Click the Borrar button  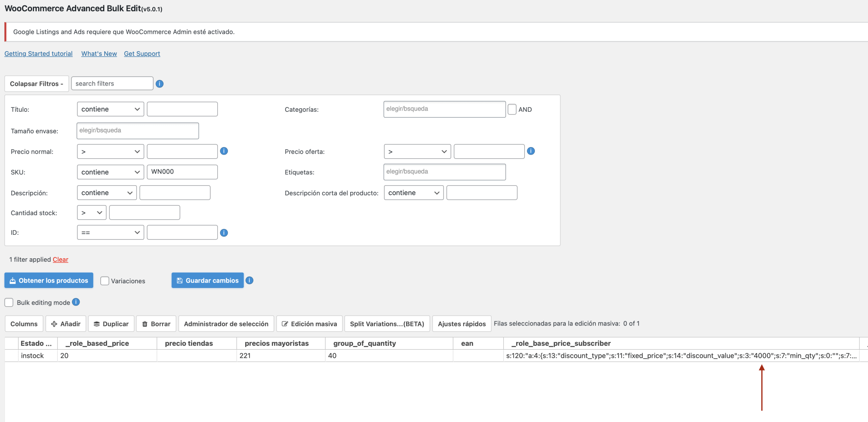[x=156, y=324]
